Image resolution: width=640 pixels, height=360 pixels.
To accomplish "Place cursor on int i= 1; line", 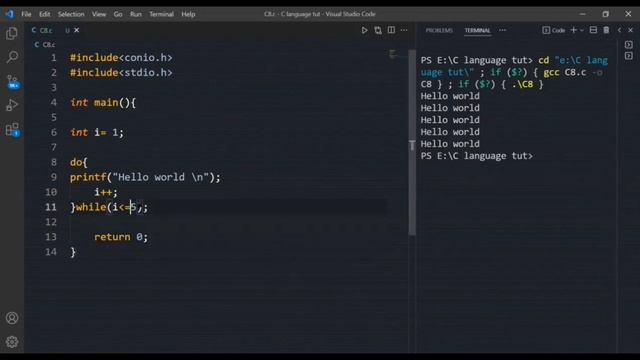I will pyautogui.click(x=96, y=132).
